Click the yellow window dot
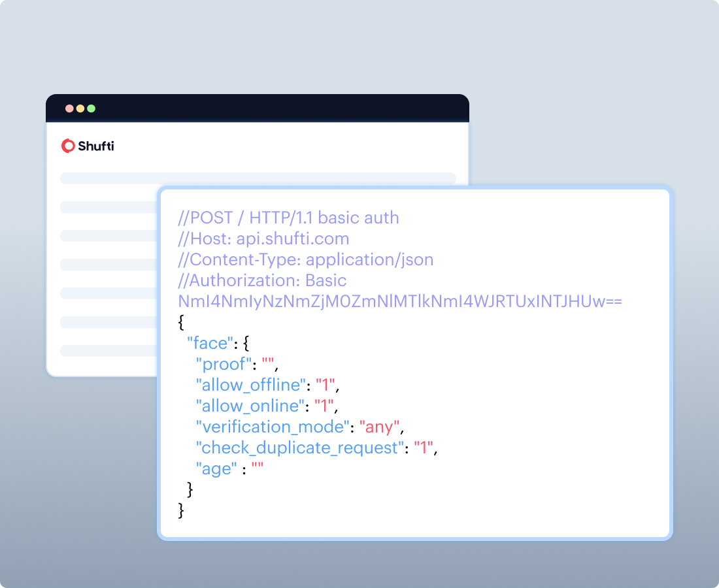 point(80,108)
